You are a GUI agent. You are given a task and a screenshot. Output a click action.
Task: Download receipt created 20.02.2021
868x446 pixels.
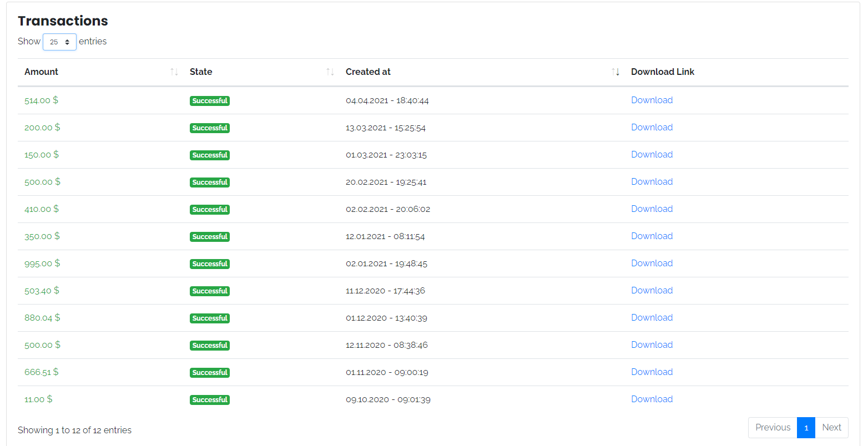(x=652, y=182)
